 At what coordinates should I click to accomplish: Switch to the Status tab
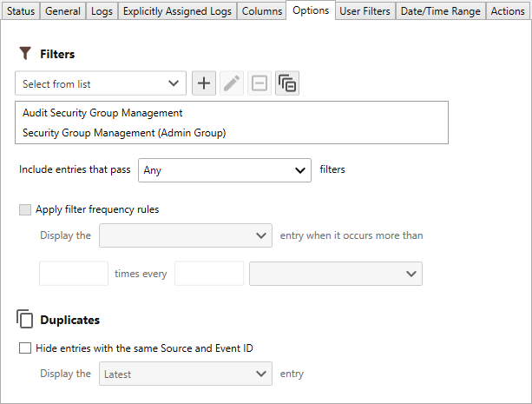[x=21, y=11]
